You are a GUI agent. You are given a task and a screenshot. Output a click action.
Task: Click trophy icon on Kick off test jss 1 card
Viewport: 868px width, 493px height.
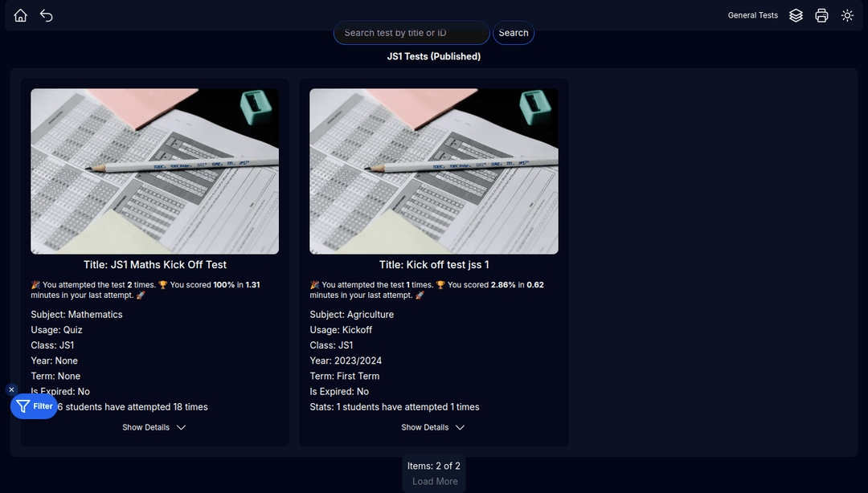(440, 285)
